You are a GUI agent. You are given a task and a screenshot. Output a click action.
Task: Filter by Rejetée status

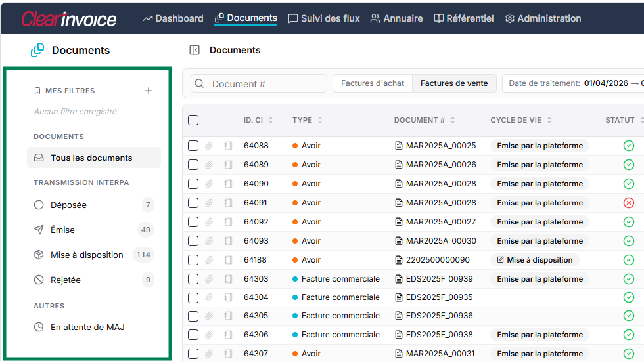point(93,280)
